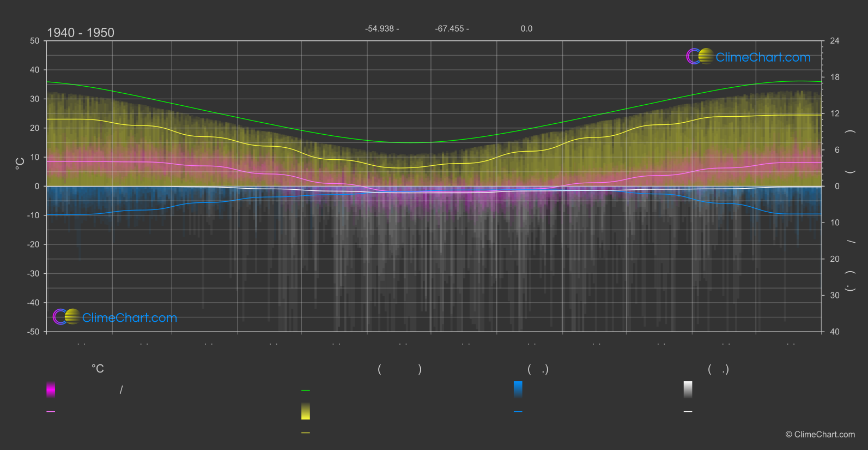
Task: Click the "-10" tick on left axis
Action: click(33, 215)
